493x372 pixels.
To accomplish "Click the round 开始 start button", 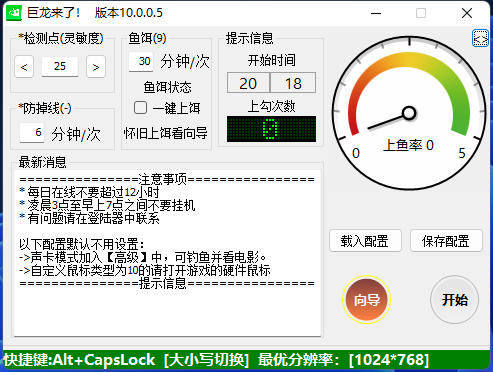I will point(455,300).
